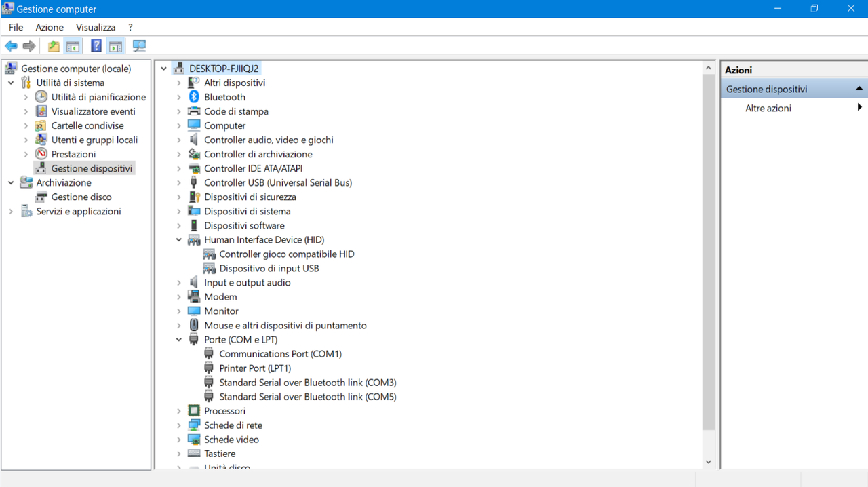The height and width of the screenshot is (487, 868).
Task: Collapse the DESKTOP-FJIIQJ2 root node
Action: click(x=164, y=69)
